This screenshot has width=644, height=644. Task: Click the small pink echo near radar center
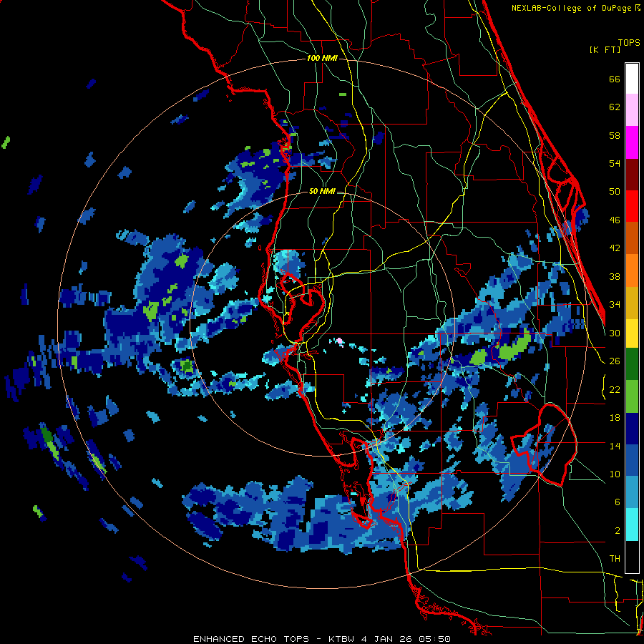coord(340,341)
